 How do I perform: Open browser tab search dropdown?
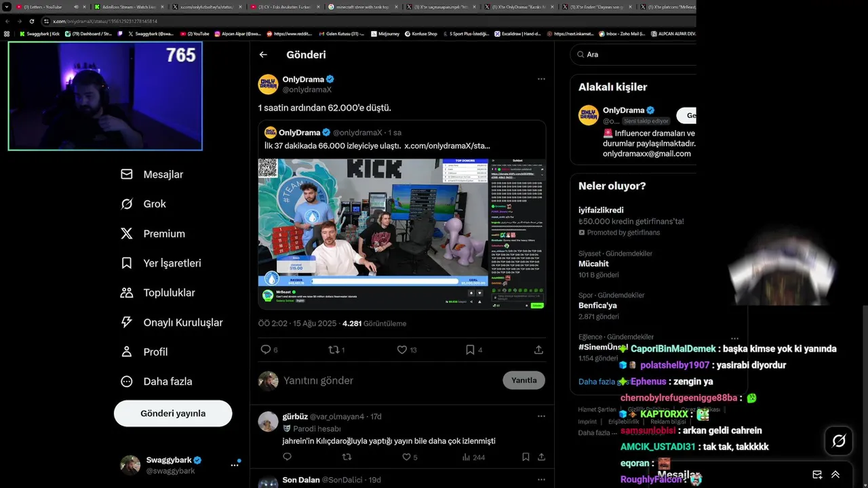click(x=7, y=7)
